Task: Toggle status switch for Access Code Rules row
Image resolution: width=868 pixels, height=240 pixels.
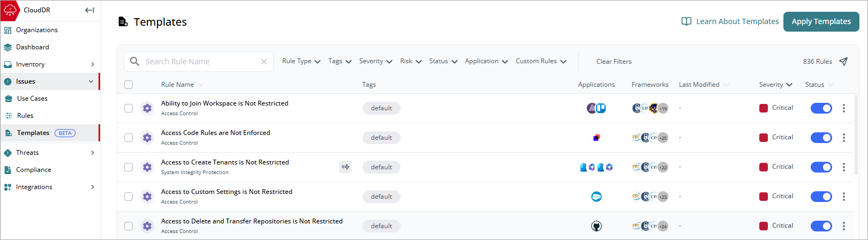Action: pyautogui.click(x=821, y=138)
